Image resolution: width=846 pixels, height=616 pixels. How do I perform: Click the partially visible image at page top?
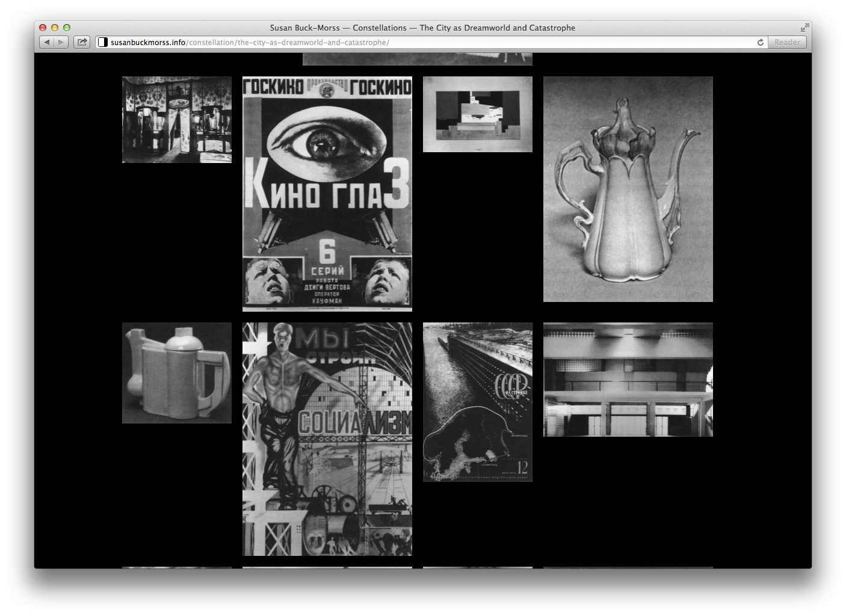[x=417, y=59]
